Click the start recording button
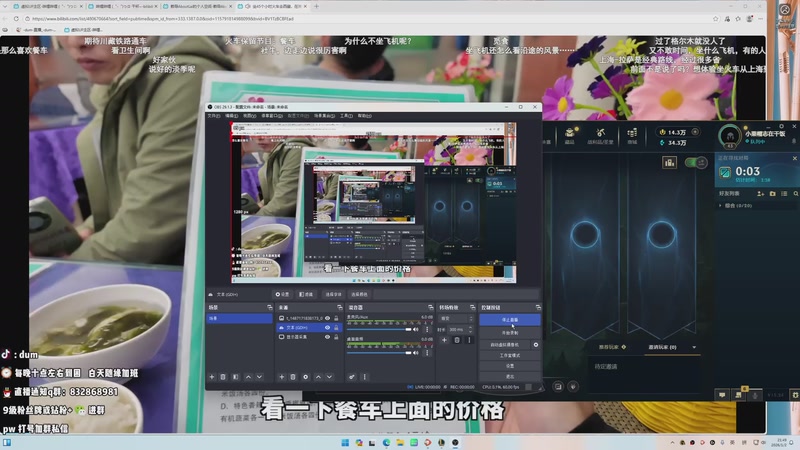Viewport: 800px width, 450px height. tap(510, 333)
